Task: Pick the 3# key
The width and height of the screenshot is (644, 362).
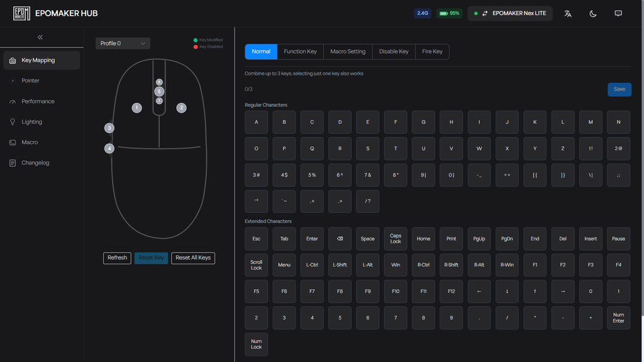Action: coord(257,175)
